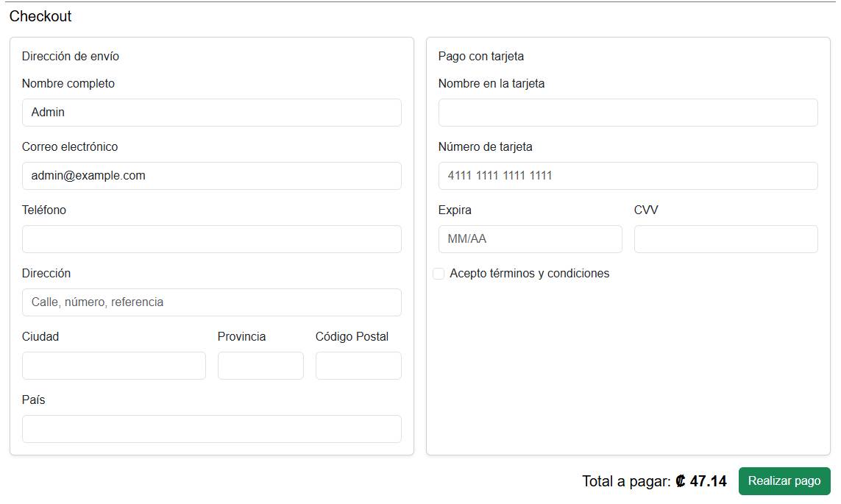This screenshot has height=504, width=841.
Task: Click the Nombre completo field containing Admin
Action: pyautogui.click(x=211, y=113)
